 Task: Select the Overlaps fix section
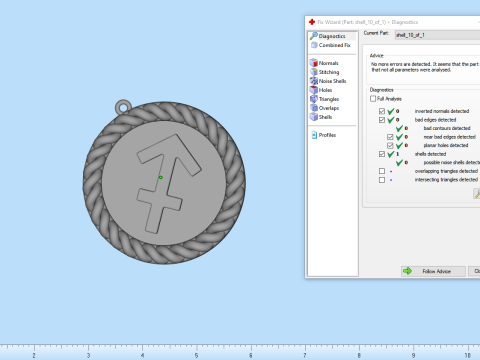[324, 108]
